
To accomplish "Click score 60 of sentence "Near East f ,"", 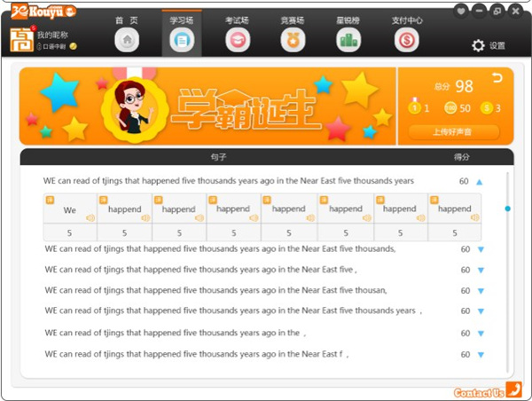I will click(x=465, y=355).
